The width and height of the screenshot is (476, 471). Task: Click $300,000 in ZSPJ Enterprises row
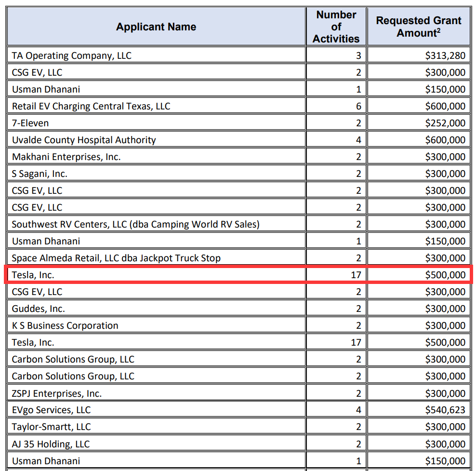(419, 393)
